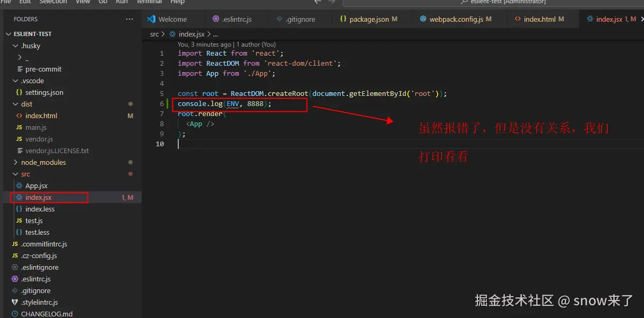Open settings.json in explorer
This screenshot has width=644, height=318.
coord(45,92)
